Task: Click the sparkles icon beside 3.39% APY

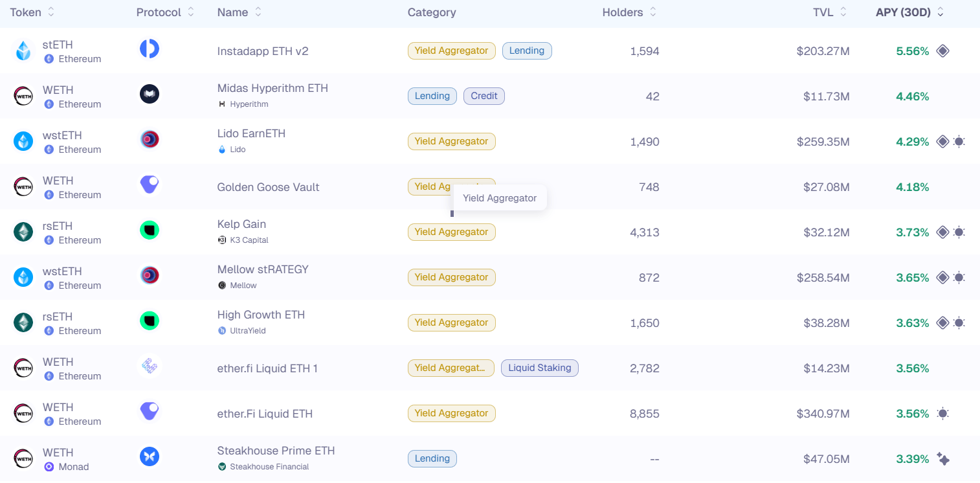Action: 943,459
